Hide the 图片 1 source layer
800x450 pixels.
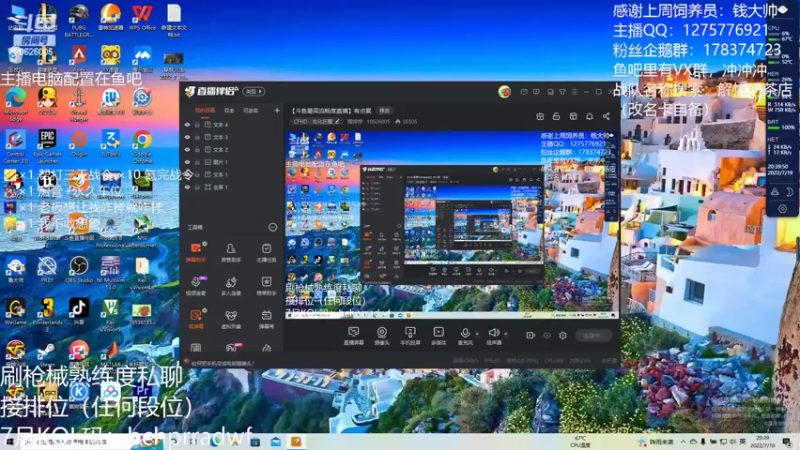click(x=187, y=162)
